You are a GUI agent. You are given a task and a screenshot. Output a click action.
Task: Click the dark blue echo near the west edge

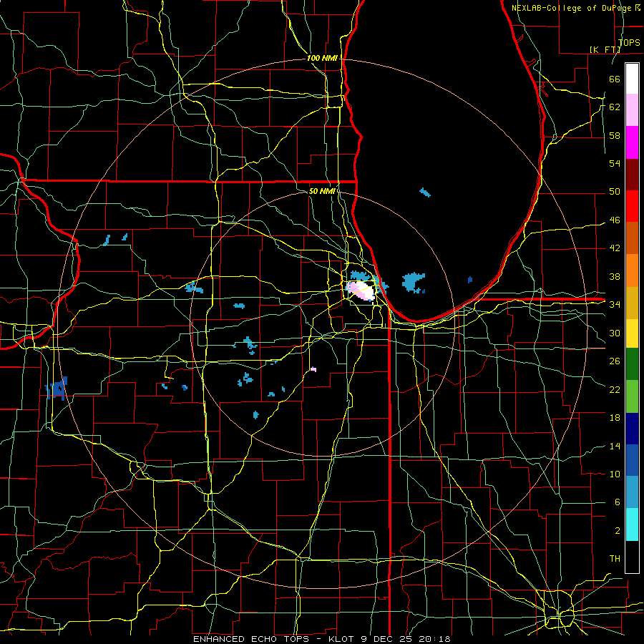57,388
